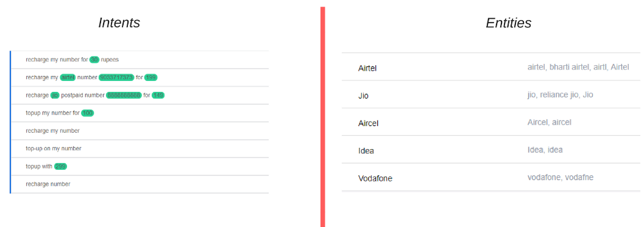Open the Aircel entity entry
The height and width of the screenshot is (227, 644).
point(491,122)
